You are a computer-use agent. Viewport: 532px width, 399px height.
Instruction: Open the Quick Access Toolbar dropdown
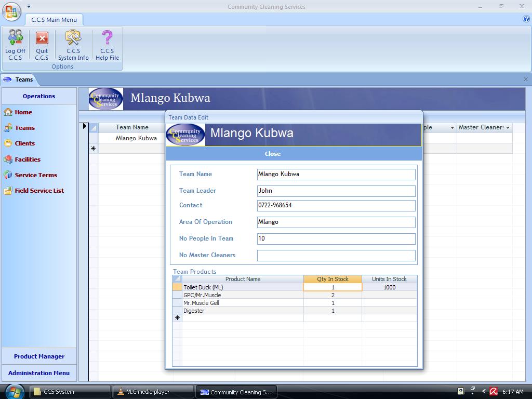29,7
